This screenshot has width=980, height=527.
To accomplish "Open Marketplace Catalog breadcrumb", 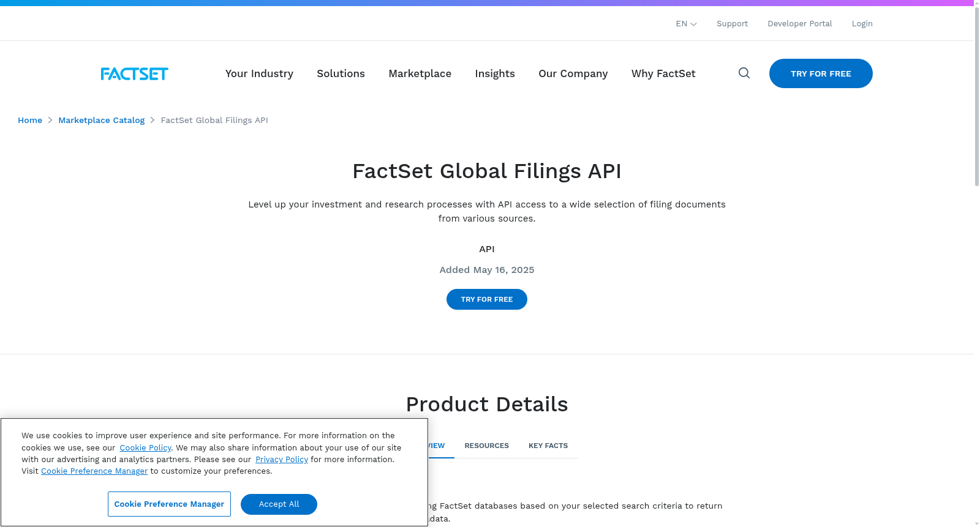I will (x=102, y=121).
